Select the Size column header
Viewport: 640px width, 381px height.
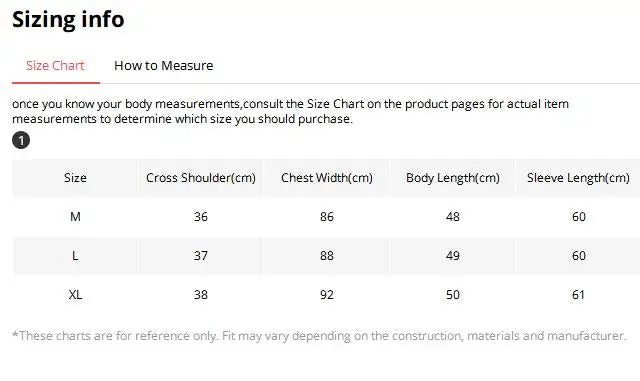75,178
